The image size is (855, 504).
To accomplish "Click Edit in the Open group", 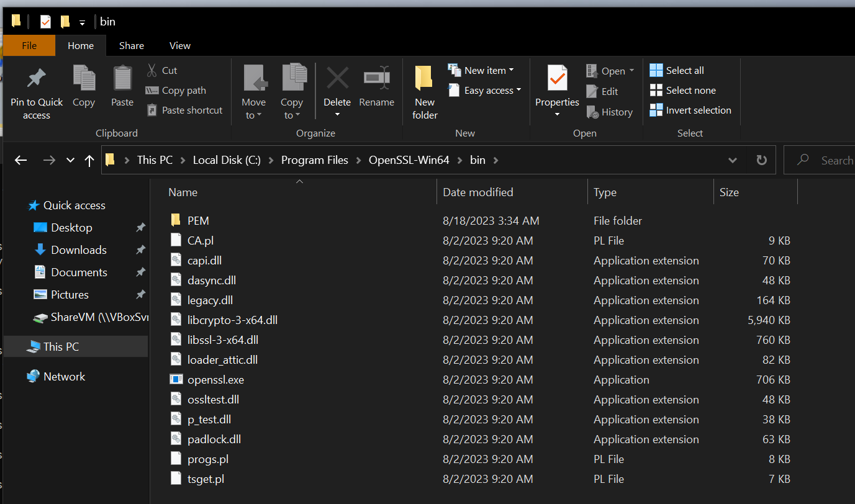I will [x=602, y=91].
